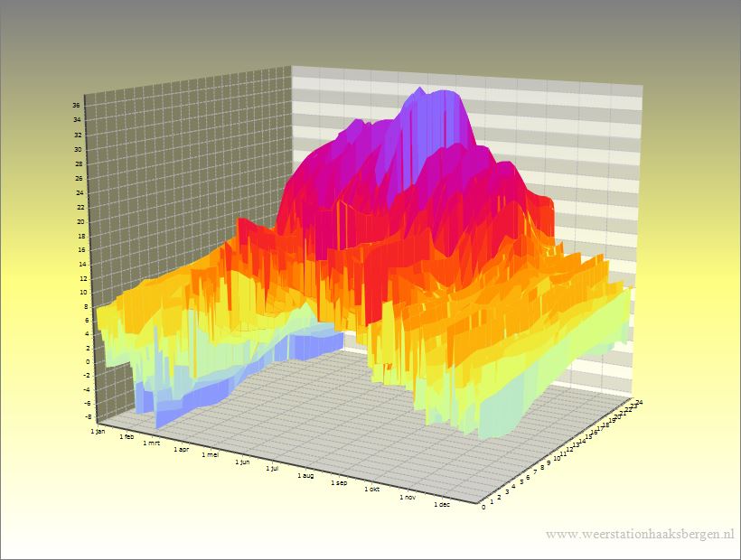This screenshot has height=560, width=741.
Task: Select hour 7 on the hour axis
Action: [x=536, y=472]
